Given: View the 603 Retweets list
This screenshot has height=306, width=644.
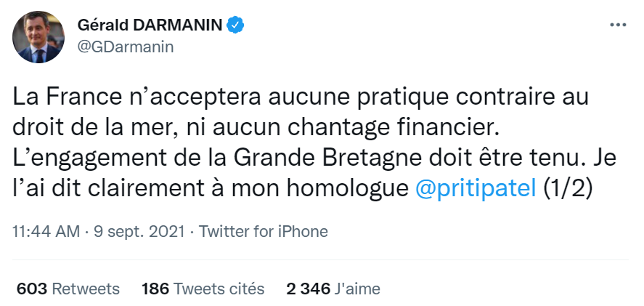Looking at the screenshot, I should [68, 289].
